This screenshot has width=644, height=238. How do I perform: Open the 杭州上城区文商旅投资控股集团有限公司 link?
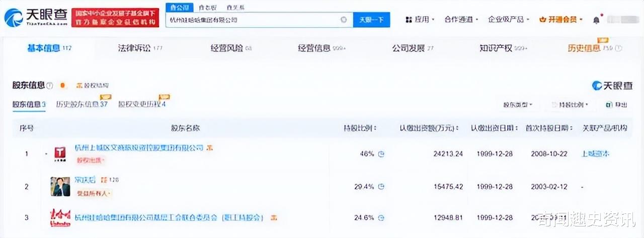click(139, 148)
